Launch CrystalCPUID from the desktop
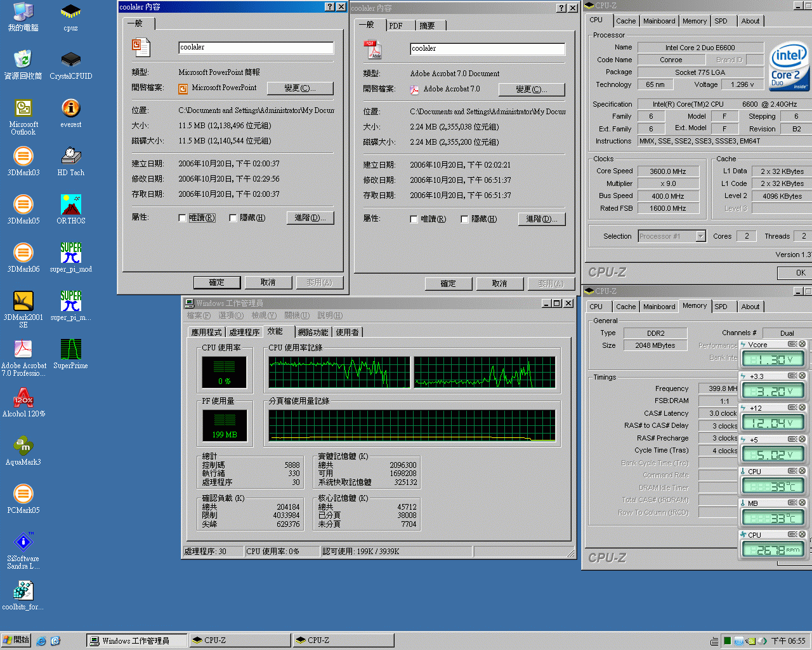The image size is (812, 650). 70,64
